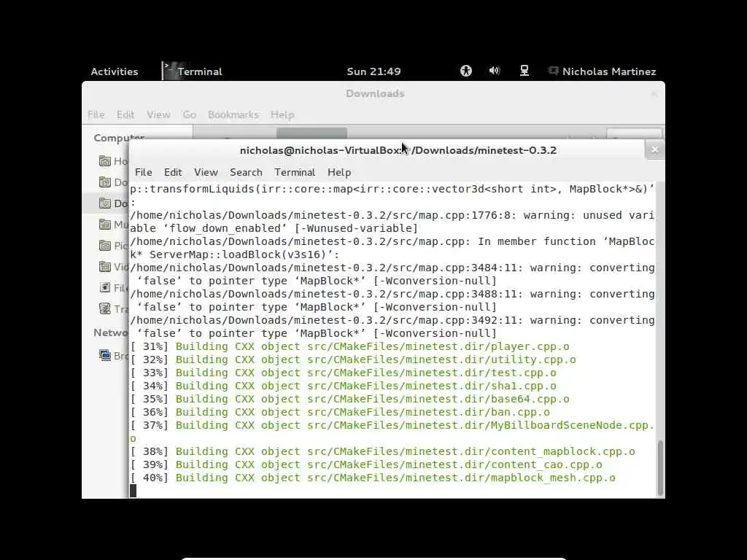
Task: Open the Search menu in Terminal
Action: (246, 172)
